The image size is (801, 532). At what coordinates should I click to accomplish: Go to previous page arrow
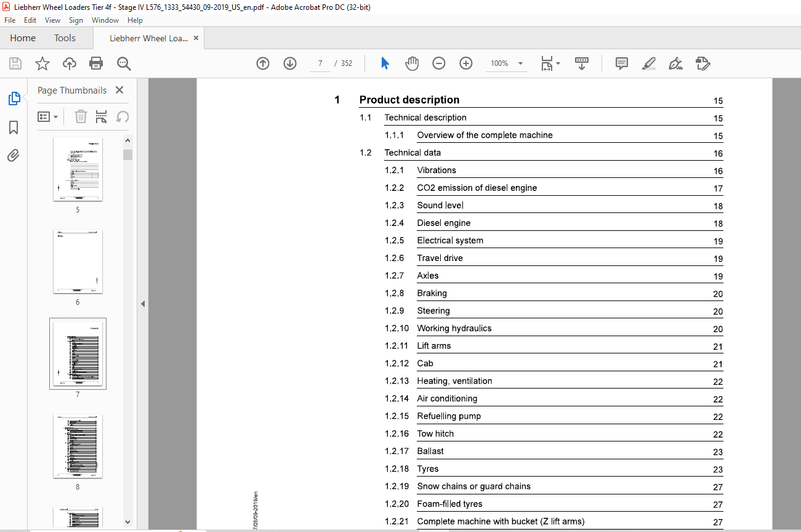click(x=263, y=63)
